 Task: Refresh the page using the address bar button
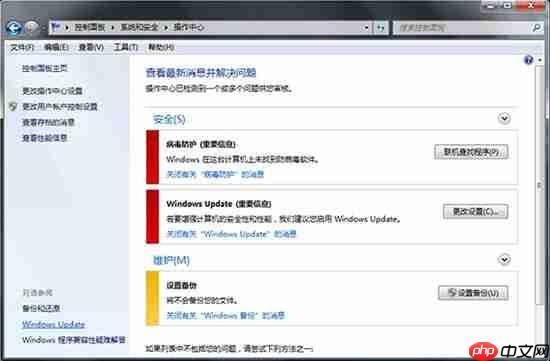click(381, 27)
